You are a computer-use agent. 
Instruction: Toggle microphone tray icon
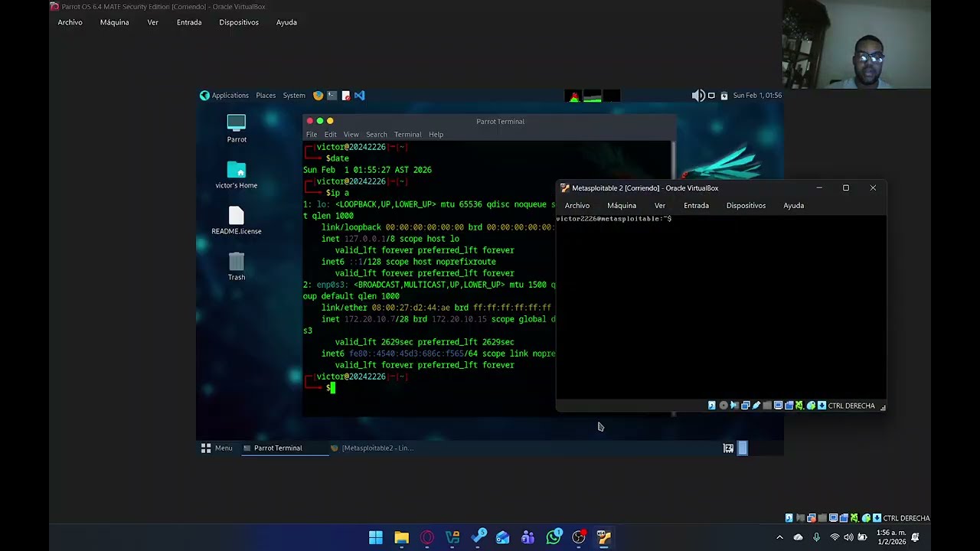click(816, 538)
